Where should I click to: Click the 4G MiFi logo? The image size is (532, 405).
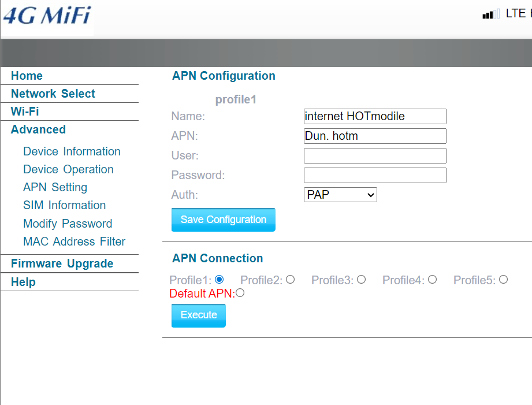click(x=47, y=16)
